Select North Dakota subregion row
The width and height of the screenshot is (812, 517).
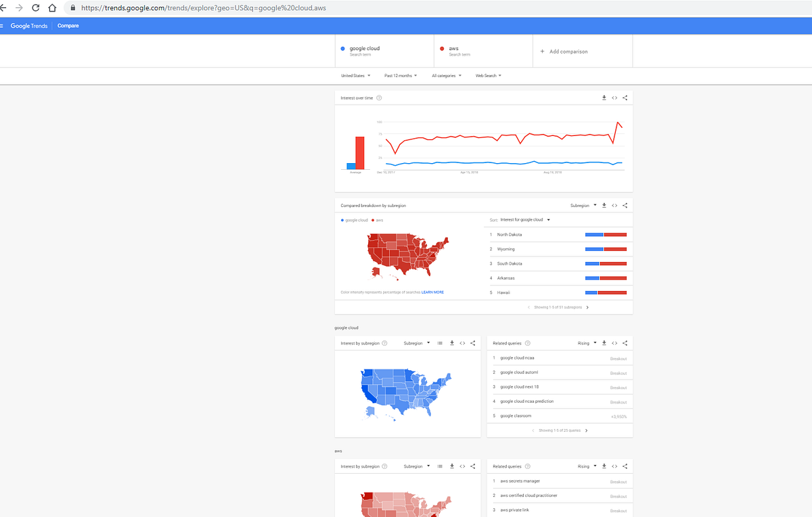pyautogui.click(x=560, y=235)
